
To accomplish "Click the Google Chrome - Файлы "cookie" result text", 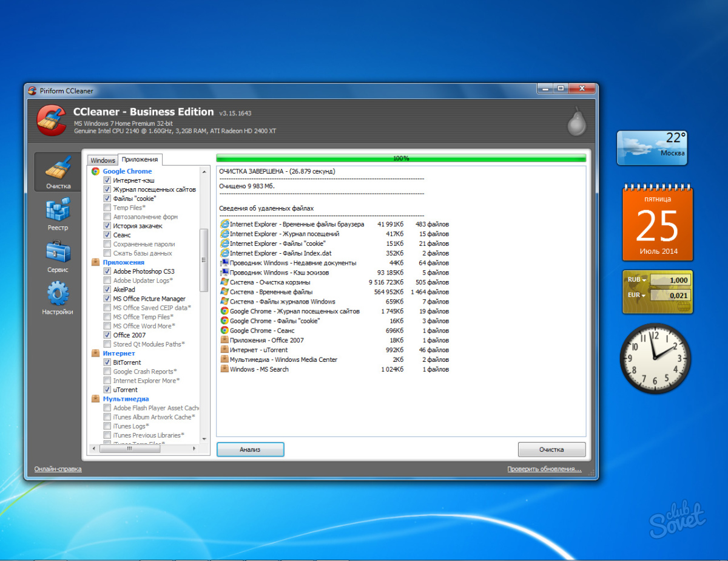I will (274, 321).
